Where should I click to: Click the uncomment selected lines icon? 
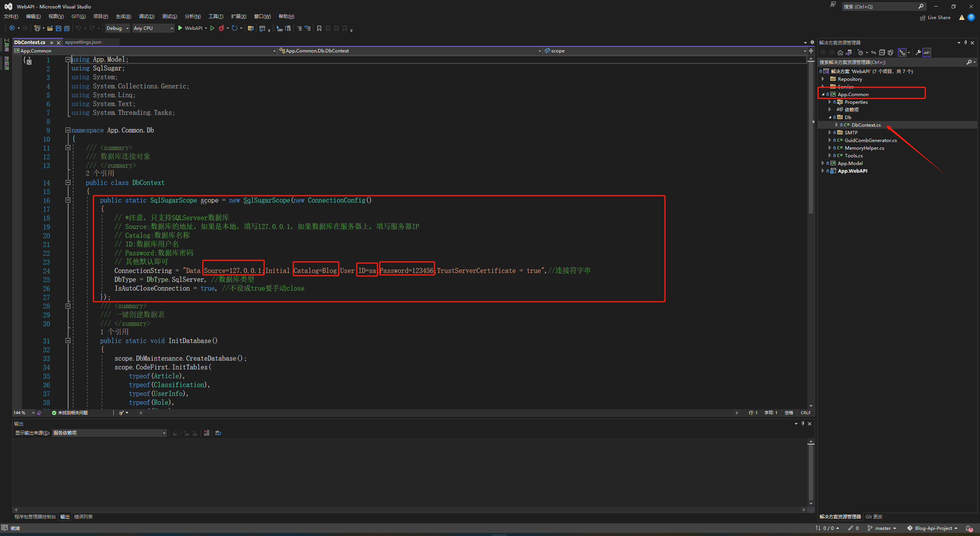coord(307,28)
